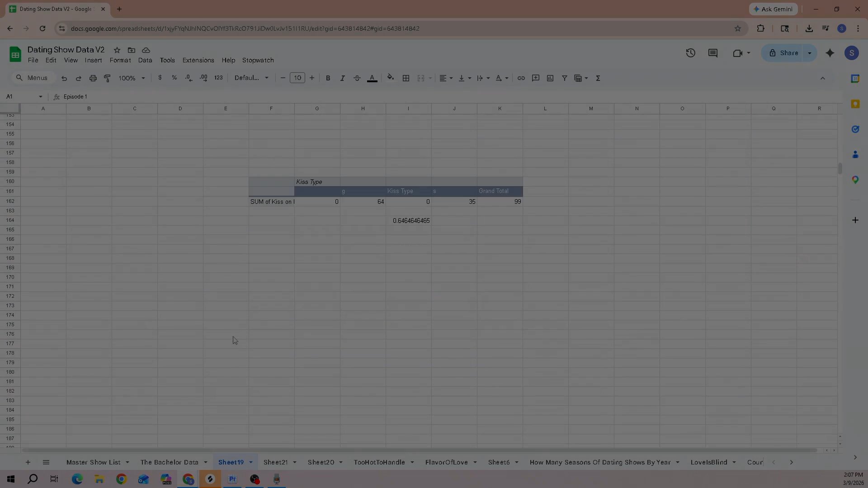Image resolution: width=868 pixels, height=488 pixels.
Task: Add a new sheet with plus button
Action: click(x=28, y=462)
